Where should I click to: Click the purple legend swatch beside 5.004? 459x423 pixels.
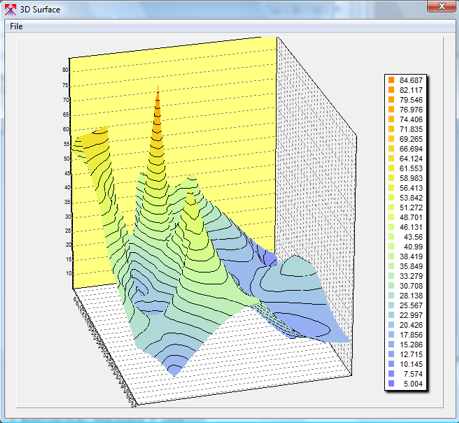tap(391, 384)
